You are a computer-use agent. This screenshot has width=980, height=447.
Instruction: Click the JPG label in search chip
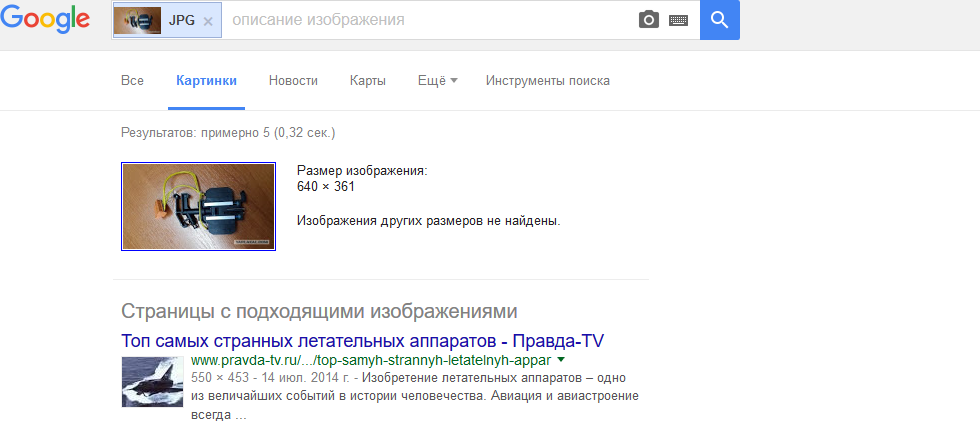182,20
